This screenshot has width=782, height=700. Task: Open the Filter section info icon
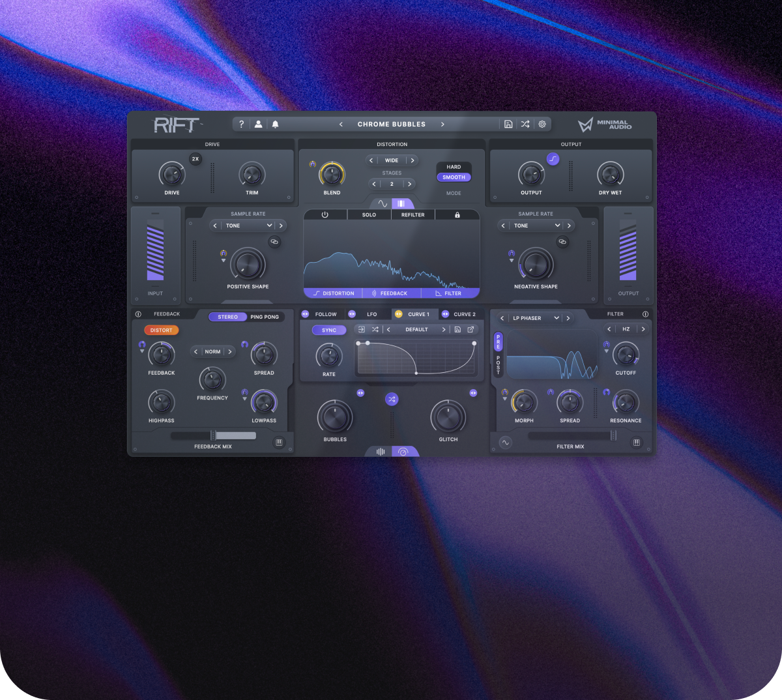pyautogui.click(x=645, y=314)
